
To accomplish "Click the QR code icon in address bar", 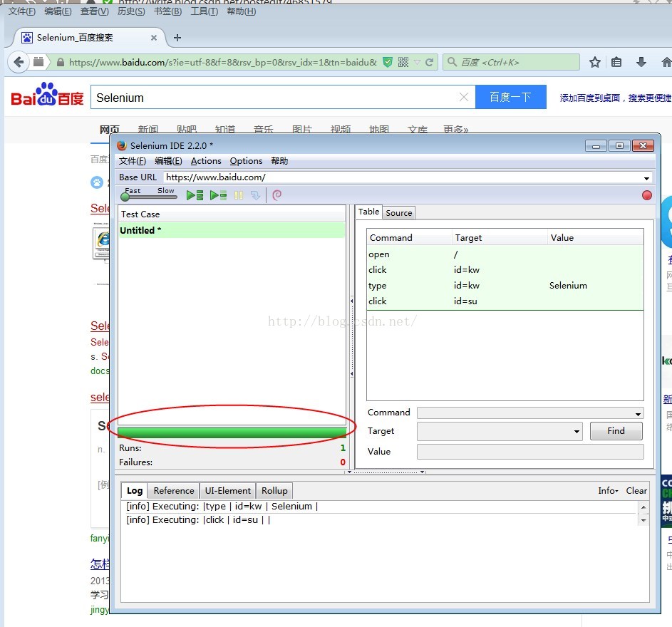I will (x=403, y=63).
